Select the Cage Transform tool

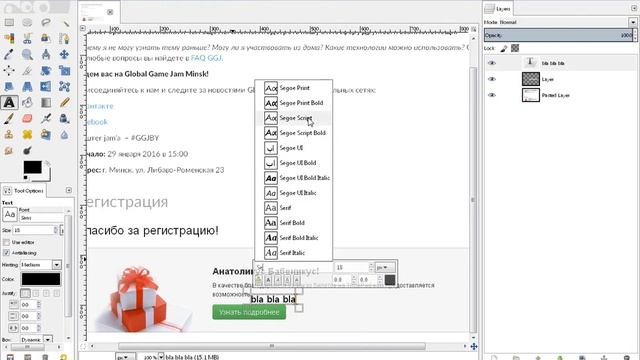(64, 86)
